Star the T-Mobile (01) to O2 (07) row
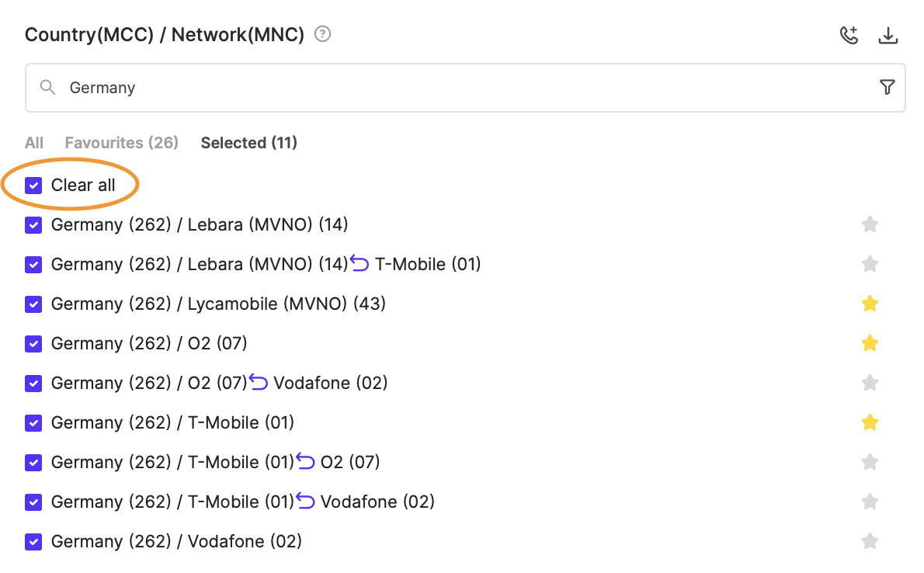The image size is (924, 573). coord(870,462)
